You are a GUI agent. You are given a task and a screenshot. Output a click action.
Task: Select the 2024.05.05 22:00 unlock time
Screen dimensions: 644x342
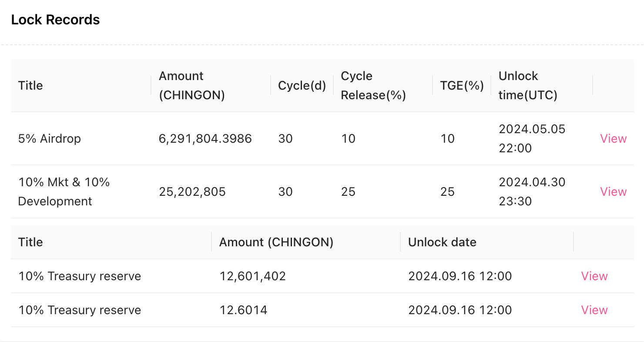532,138
